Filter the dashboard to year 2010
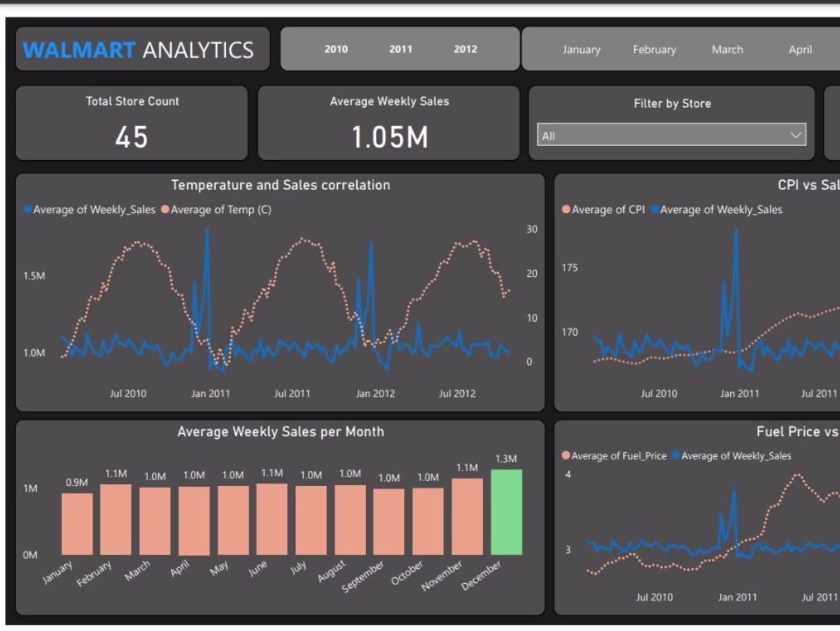840x631 pixels. click(x=336, y=49)
